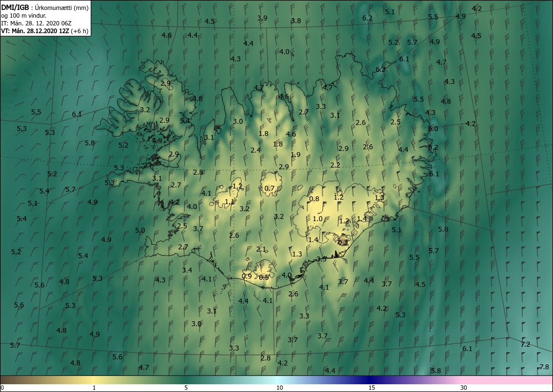This screenshot has height=392, width=553.
Task: Click the color scale label '30'
Action: (x=464, y=388)
